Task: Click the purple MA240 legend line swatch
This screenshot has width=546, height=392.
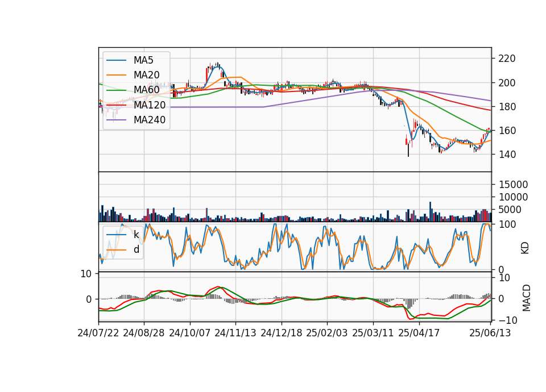Action: 116,120
